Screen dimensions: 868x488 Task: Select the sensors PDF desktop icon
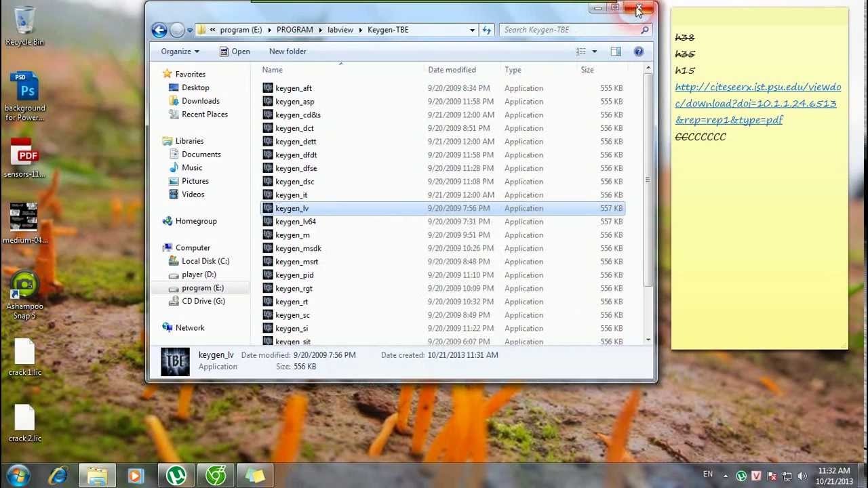(24, 158)
